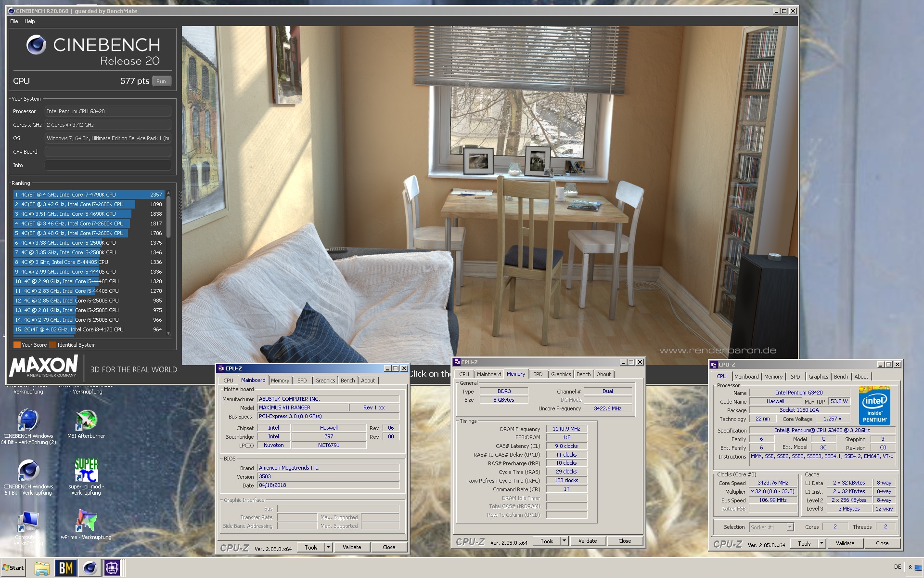The height and width of the screenshot is (578, 924).
Task: Open the Socket #1 selection dropdown
Action: point(771,527)
